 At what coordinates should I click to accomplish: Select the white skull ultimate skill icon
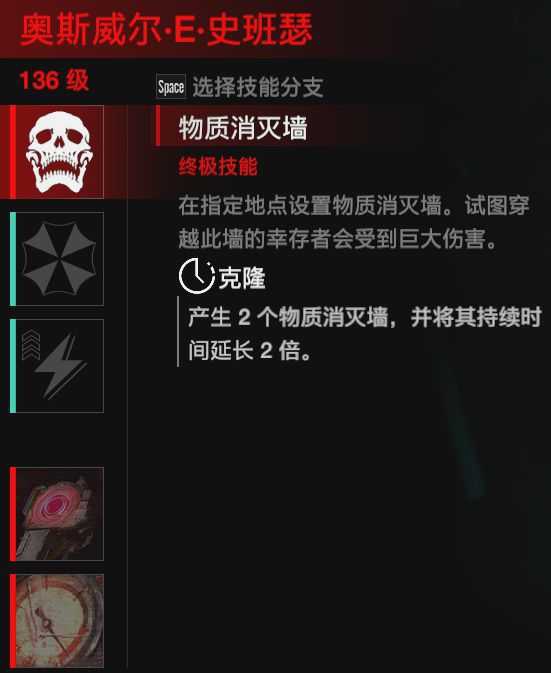(x=60, y=152)
